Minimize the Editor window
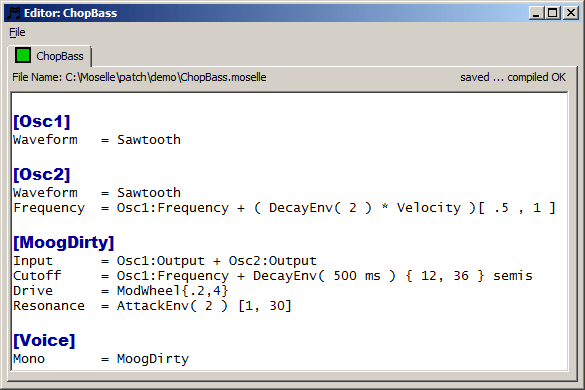The width and height of the screenshot is (585, 390). click(x=536, y=13)
